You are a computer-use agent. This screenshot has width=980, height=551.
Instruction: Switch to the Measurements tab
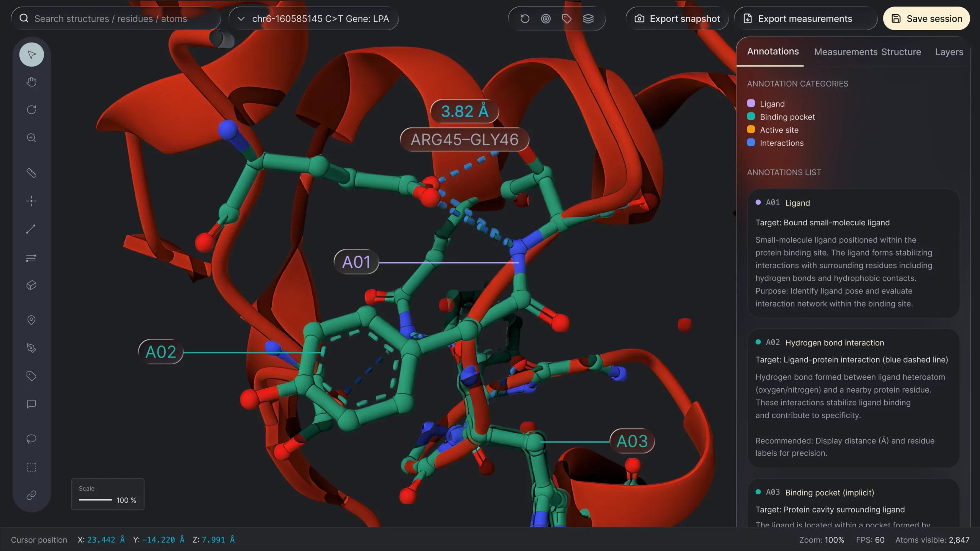click(846, 52)
